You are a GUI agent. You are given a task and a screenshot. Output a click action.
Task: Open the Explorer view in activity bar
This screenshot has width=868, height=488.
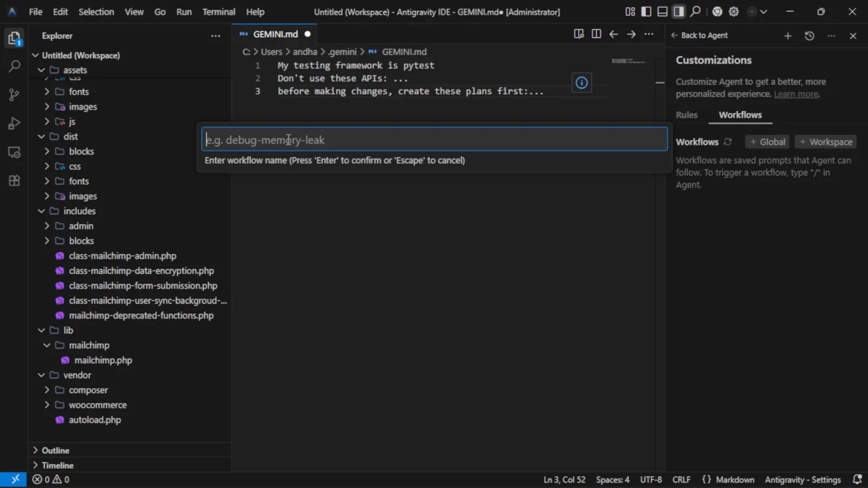[x=14, y=38]
